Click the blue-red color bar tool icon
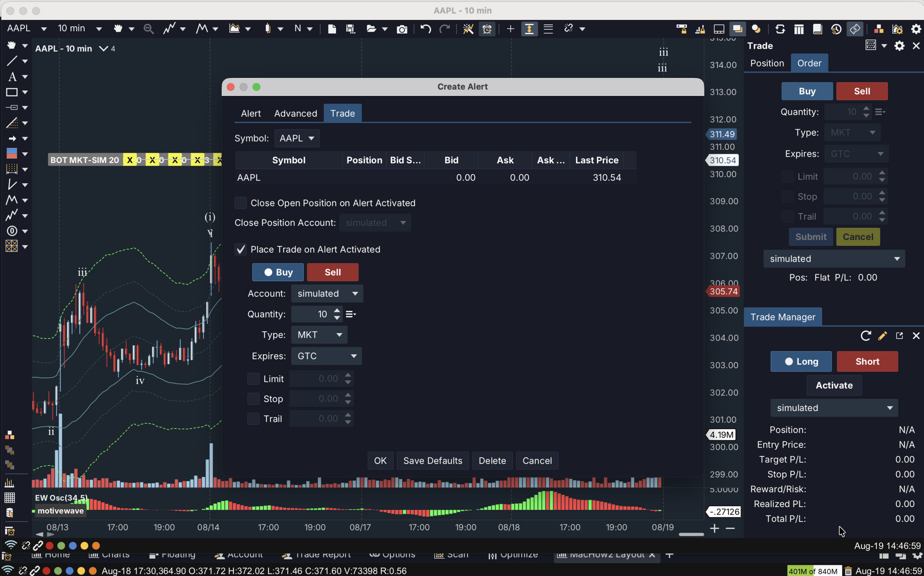Viewport: 924px width, 576px height. click(12, 153)
